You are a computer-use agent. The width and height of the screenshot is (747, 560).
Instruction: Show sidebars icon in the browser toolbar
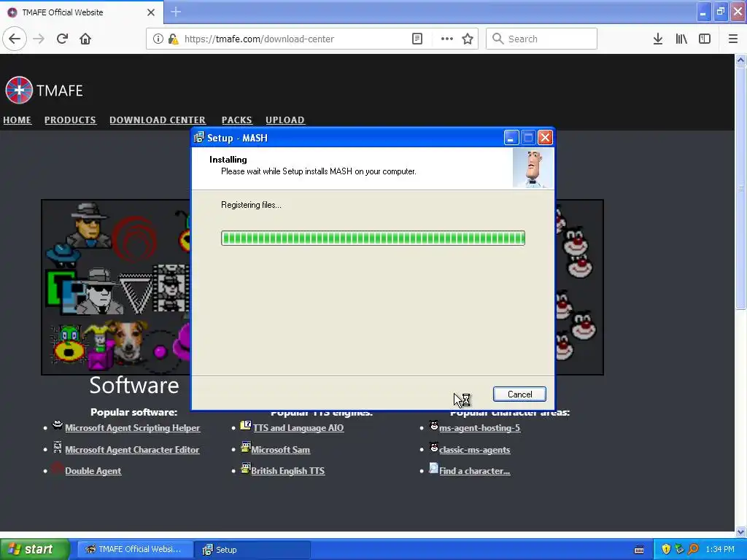coord(705,39)
